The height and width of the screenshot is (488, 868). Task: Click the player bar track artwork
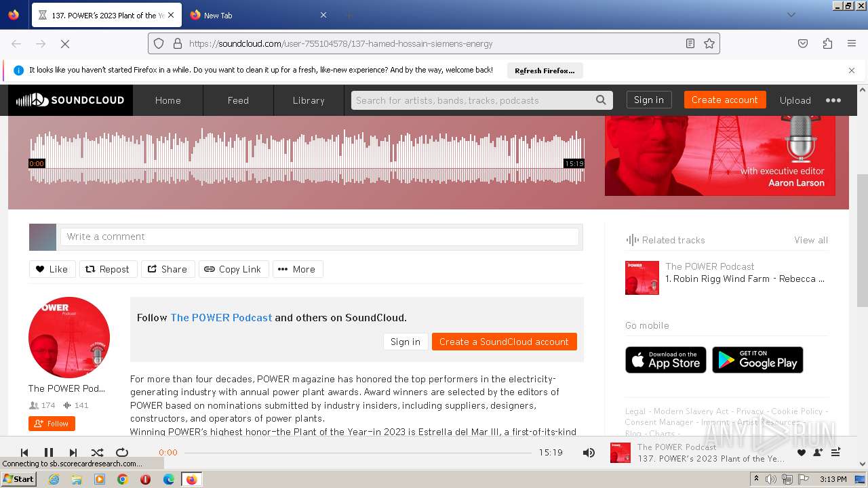tap(620, 453)
